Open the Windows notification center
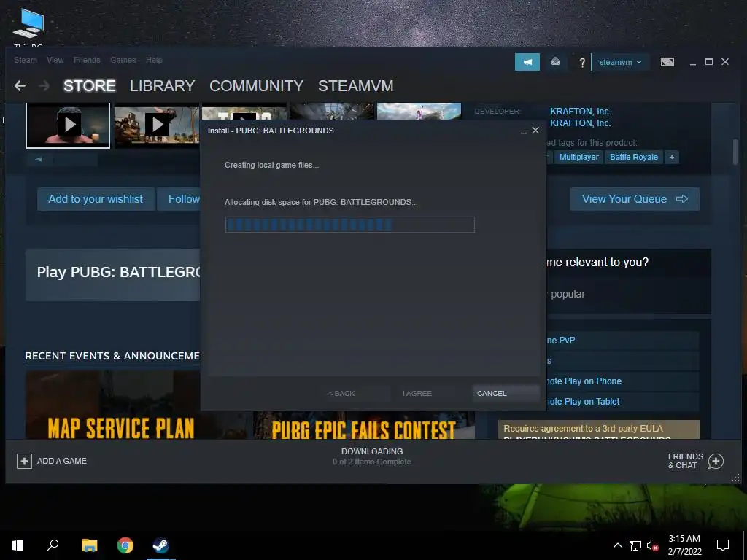Screen dimensions: 747x560 tap(723, 545)
